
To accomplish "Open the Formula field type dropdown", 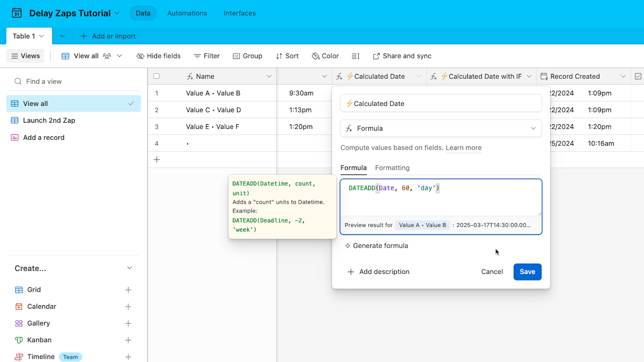I will (441, 128).
